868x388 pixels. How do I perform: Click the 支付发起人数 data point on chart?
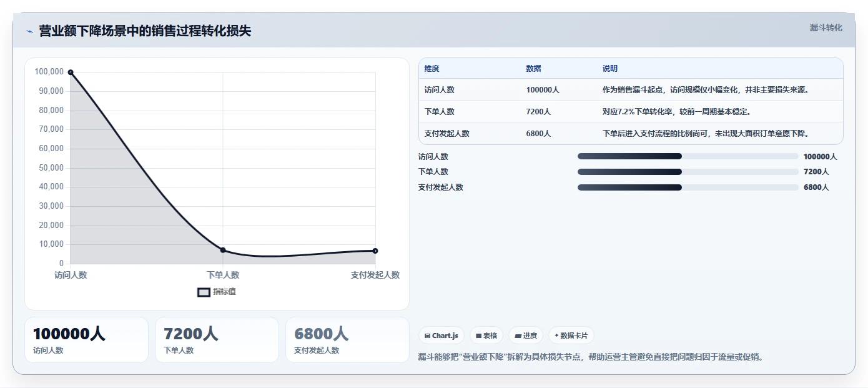[x=375, y=251]
